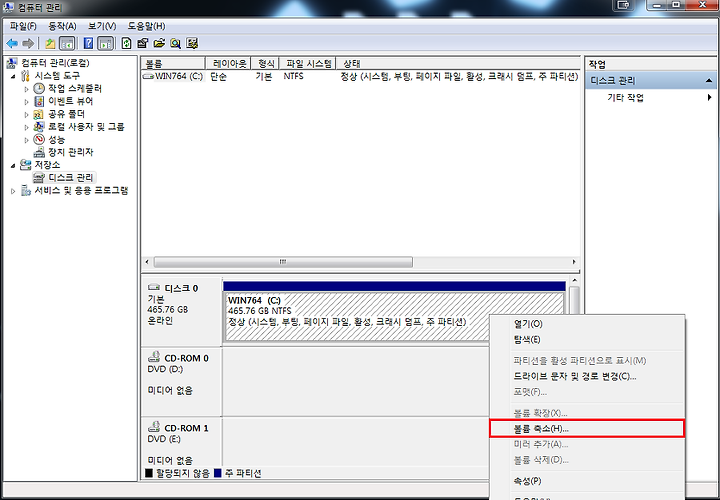Viewport: 720px width, 500px height.
Task: Open the 보기(V) menu
Action: pyautogui.click(x=102, y=26)
